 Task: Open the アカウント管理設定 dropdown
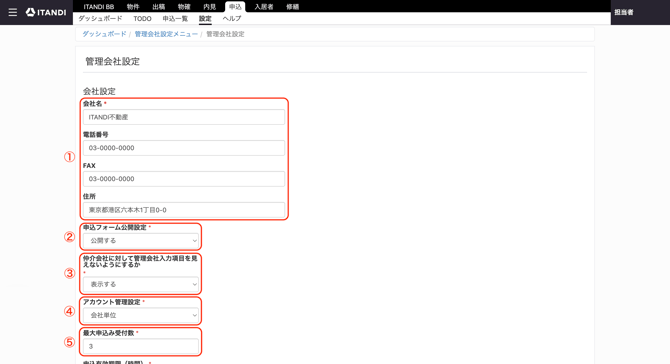coord(141,315)
